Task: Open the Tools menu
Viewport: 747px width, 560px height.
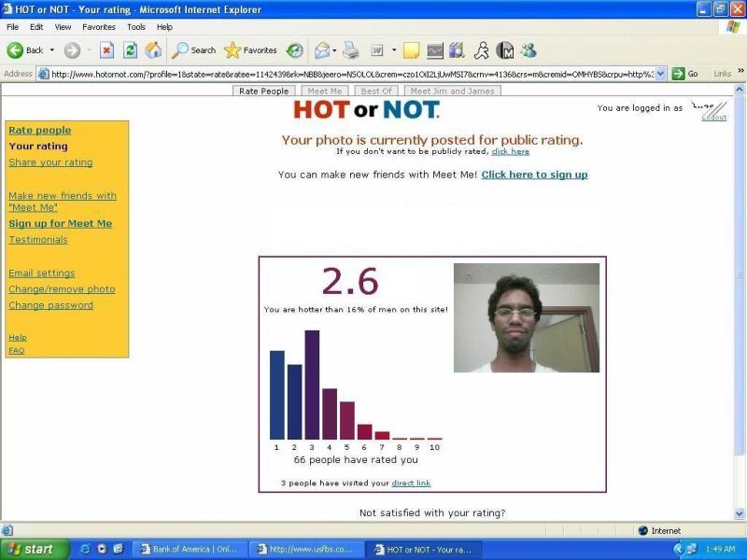Action: pos(135,27)
